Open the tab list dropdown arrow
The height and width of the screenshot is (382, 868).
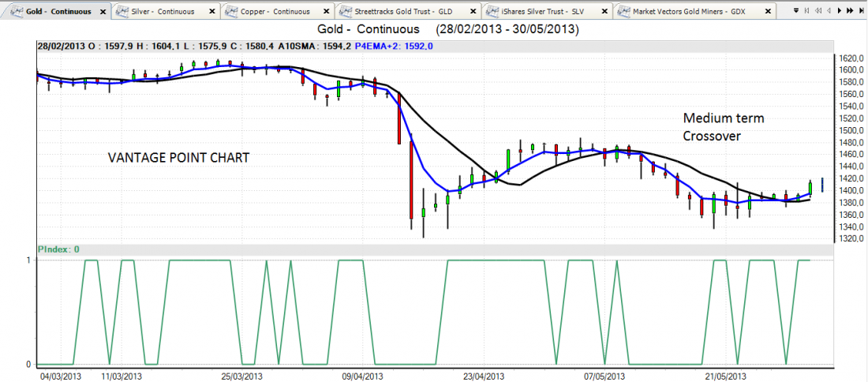click(x=795, y=11)
